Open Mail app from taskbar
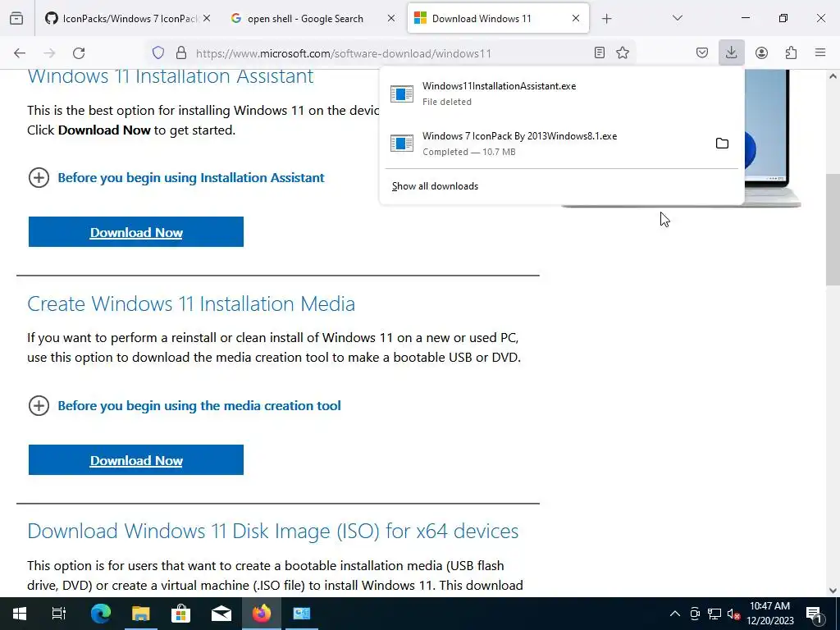Image resolution: width=840 pixels, height=630 pixels. [x=221, y=614]
